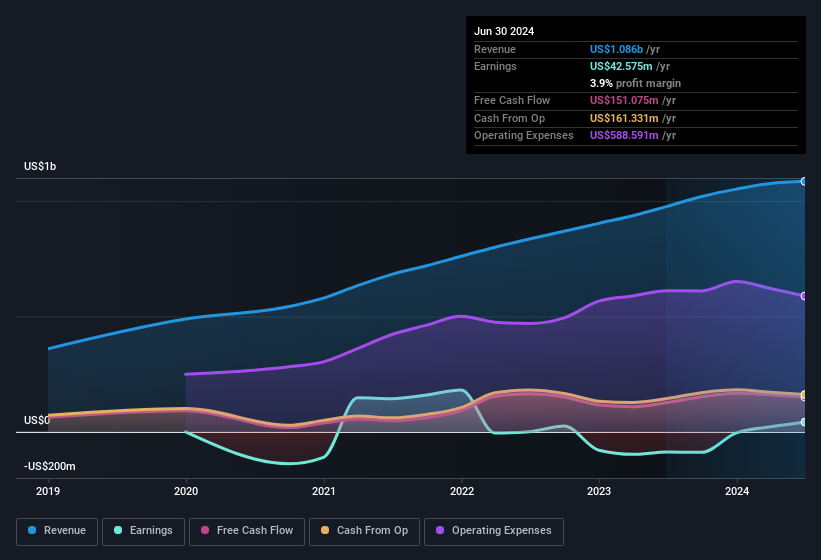Screen dimensions: 821x560
Task: Click the 2024 x-axis label
Action: 737,491
